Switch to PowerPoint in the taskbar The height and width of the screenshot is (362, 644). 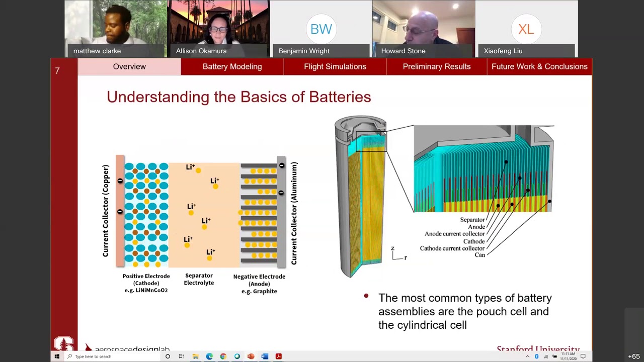coord(251,356)
